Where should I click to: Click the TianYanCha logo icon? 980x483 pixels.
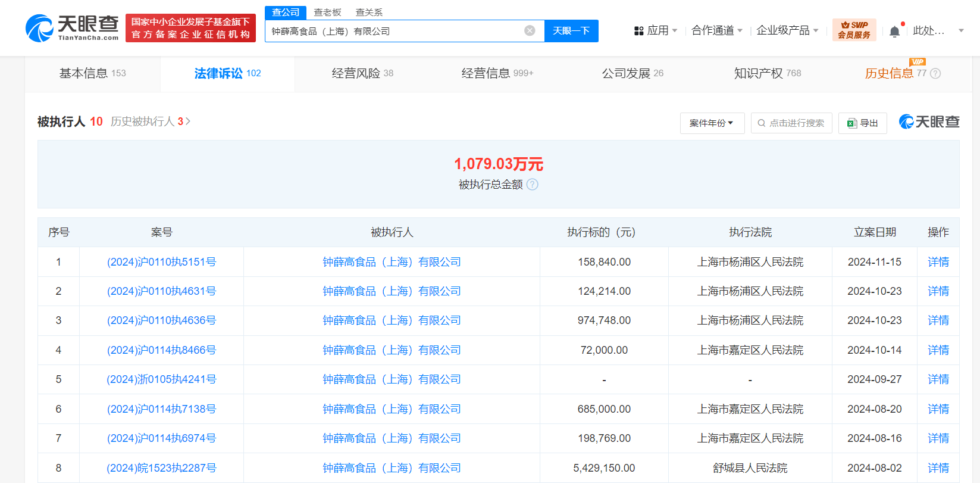(40, 29)
